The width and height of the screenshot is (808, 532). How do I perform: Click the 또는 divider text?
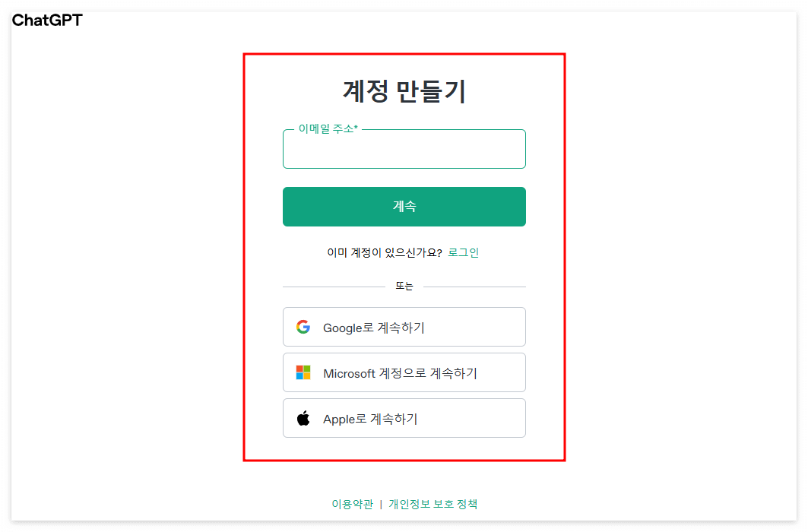[x=404, y=287]
